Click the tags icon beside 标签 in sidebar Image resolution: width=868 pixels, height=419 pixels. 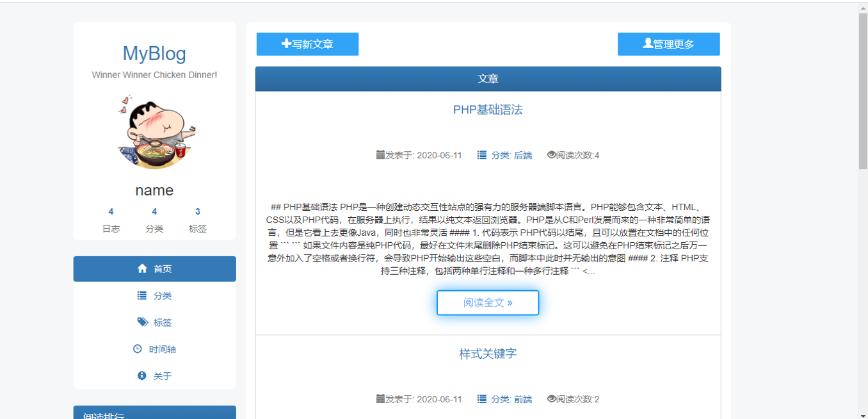coord(142,322)
